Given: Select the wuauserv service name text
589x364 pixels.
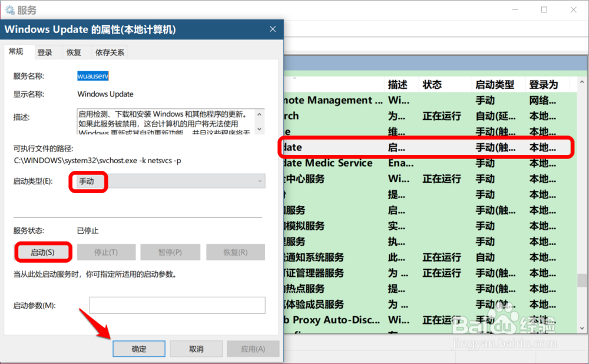Looking at the screenshot, I should (x=93, y=76).
